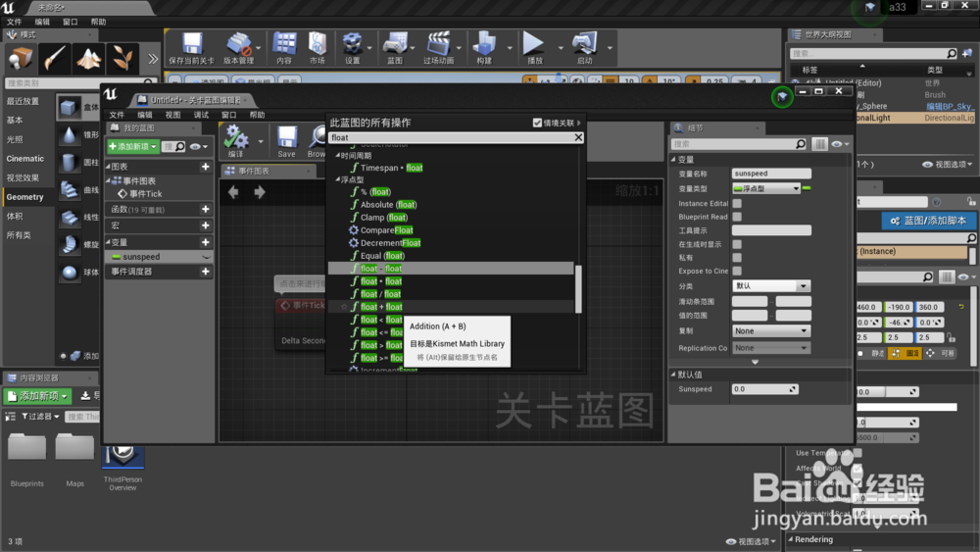This screenshot has width=980, height=552.
Task: Open Event Tick graph item
Action: (146, 194)
